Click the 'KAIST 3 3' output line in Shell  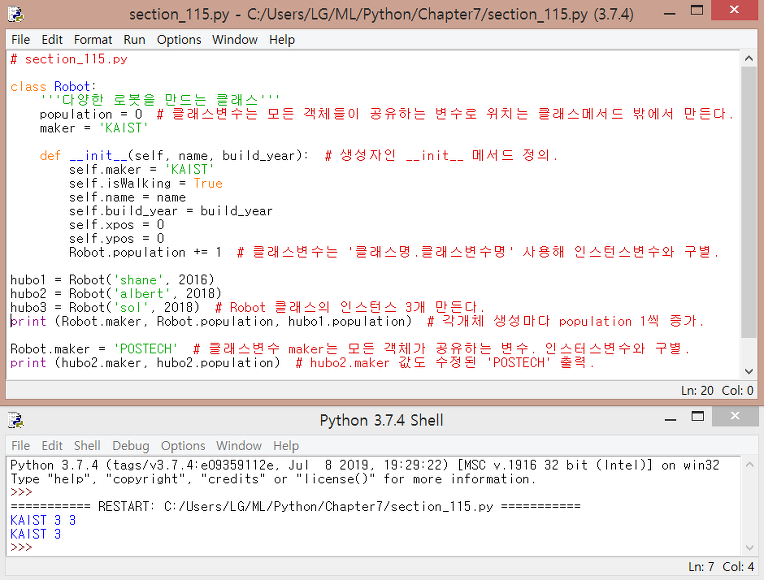43,520
